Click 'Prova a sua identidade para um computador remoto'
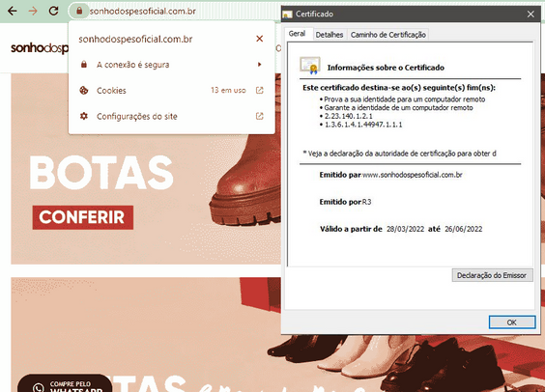This screenshot has height=392, width=545. pos(405,99)
